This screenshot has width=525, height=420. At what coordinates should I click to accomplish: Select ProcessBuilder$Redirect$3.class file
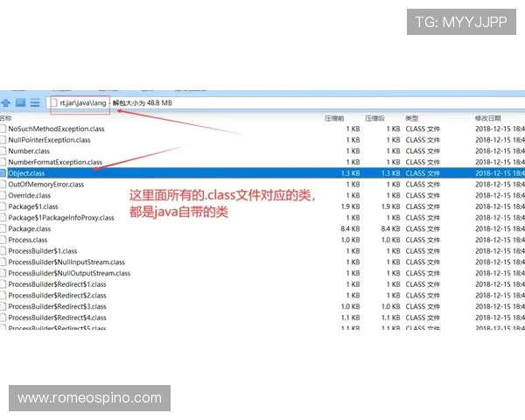(57, 306)
